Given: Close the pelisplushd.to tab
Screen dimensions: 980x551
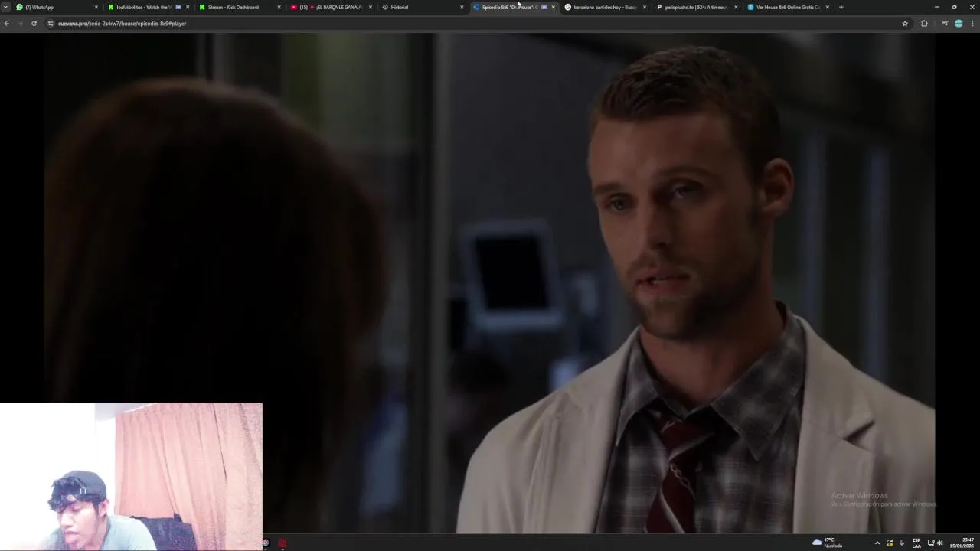Looking at the screenshot, I should (x=736, y=7).
